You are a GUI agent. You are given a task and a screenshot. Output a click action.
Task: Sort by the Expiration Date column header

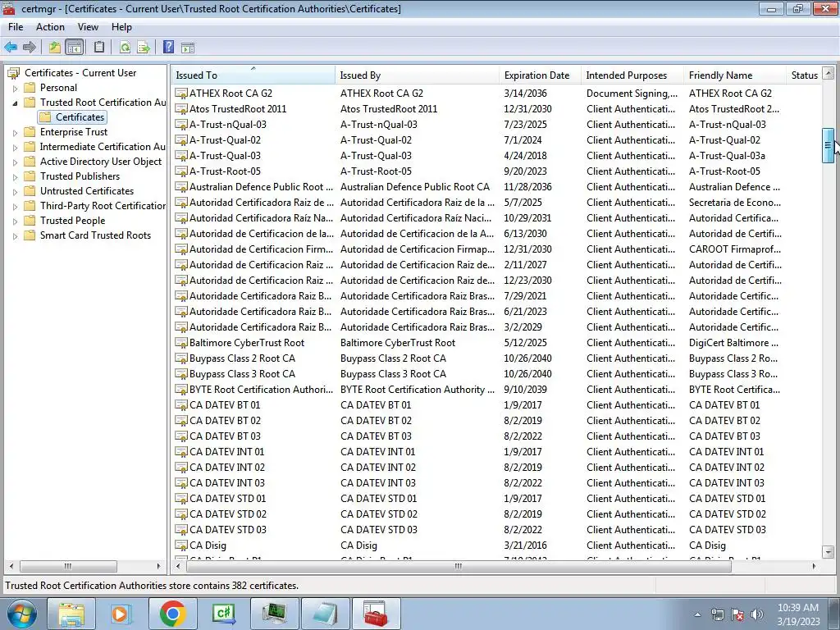[x=541, y=75]
